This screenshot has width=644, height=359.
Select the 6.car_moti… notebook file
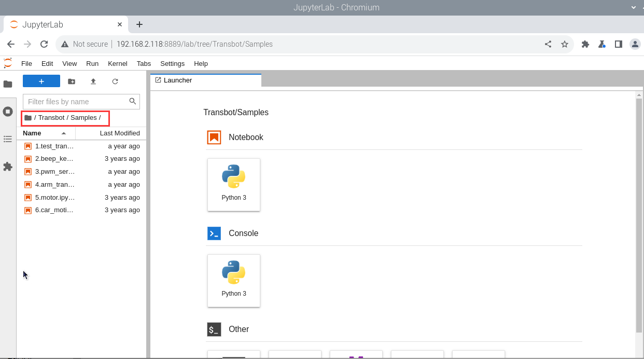pyautogui.click(x=81, y=210)
